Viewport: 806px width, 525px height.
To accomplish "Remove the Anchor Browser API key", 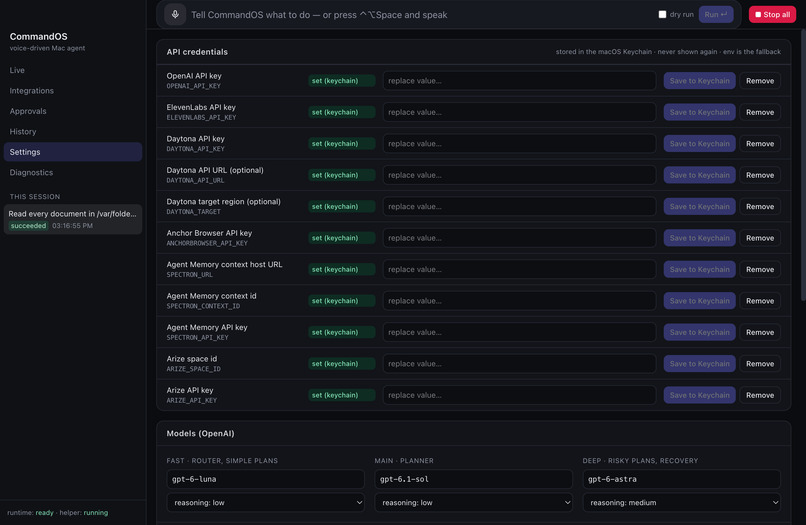I will (x=760, y=238).
